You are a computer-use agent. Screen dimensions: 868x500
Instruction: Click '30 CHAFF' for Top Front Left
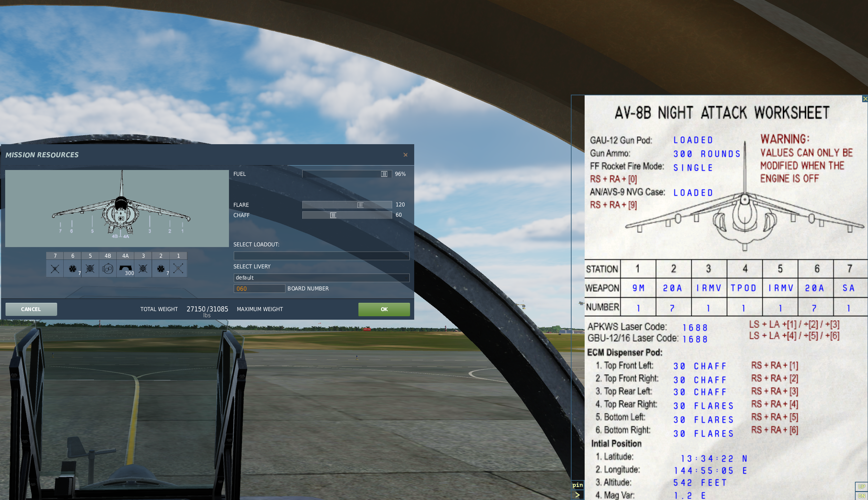pos(700,366)
